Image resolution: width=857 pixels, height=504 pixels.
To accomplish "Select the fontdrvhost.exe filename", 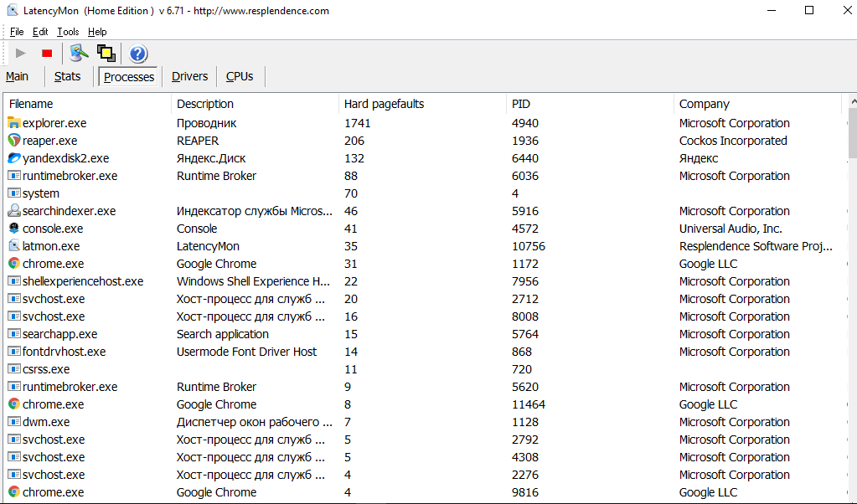I will 64,352.
